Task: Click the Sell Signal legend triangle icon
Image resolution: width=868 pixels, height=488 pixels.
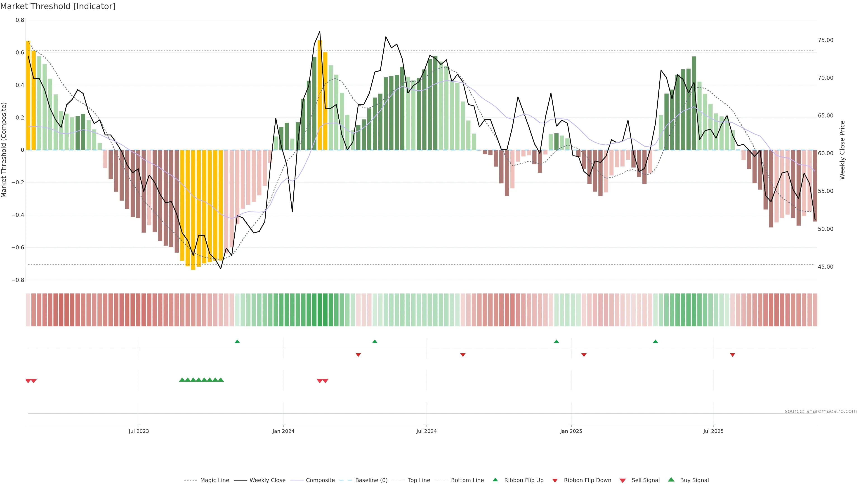Action: pos(623,481)
